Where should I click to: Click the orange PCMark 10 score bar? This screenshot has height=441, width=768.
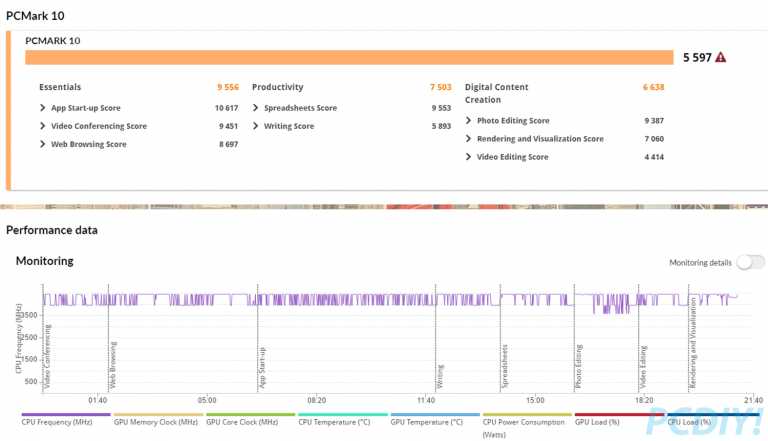[349, 57]
